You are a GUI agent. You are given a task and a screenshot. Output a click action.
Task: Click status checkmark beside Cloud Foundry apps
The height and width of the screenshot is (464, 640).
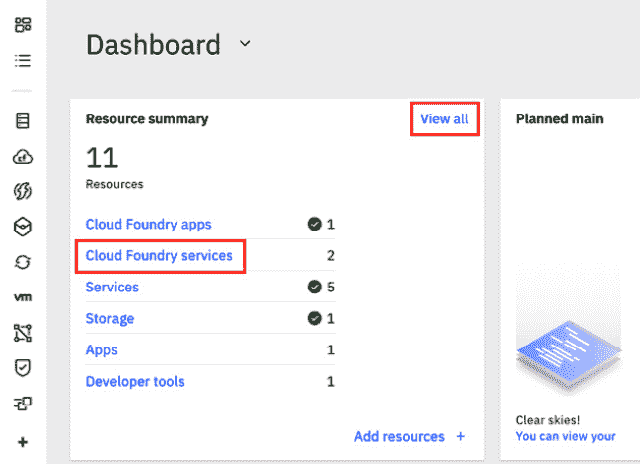tap(314, 224)
